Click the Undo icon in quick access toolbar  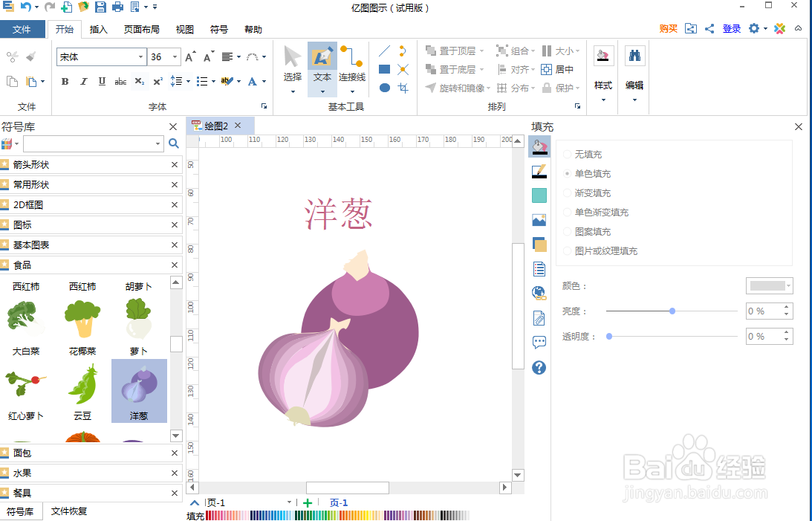pos(25,7)
